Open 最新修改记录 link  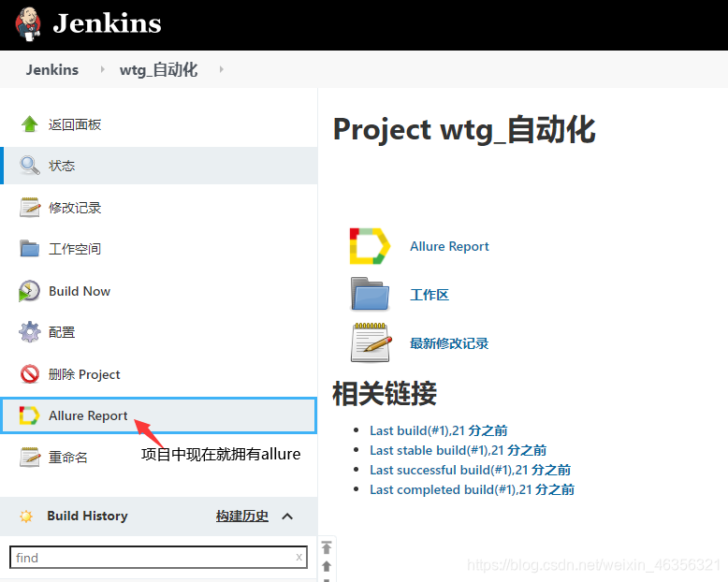coord(449,343)
